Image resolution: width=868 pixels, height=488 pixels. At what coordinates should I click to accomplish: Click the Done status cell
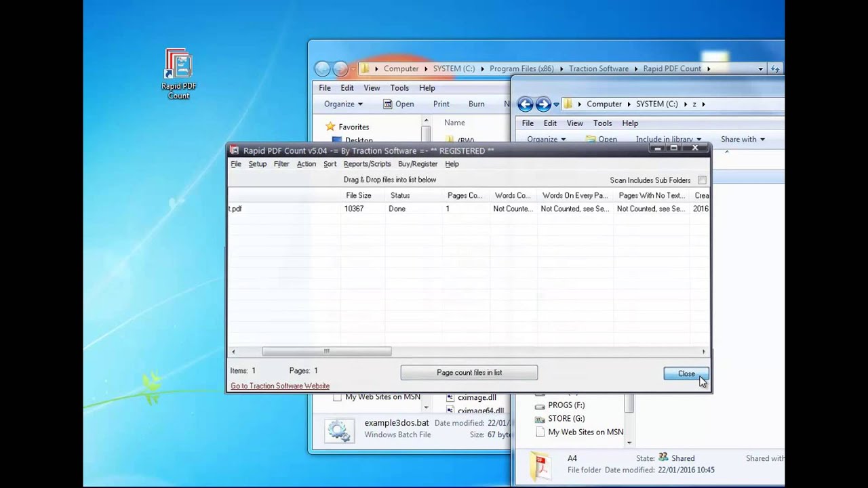[x=397, y=209]
